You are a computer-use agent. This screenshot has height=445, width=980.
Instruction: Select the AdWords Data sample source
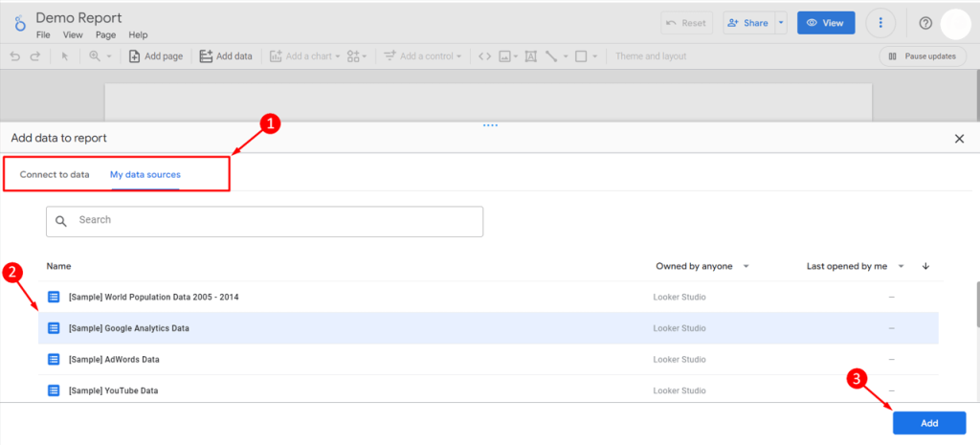[x=488, y=360]
